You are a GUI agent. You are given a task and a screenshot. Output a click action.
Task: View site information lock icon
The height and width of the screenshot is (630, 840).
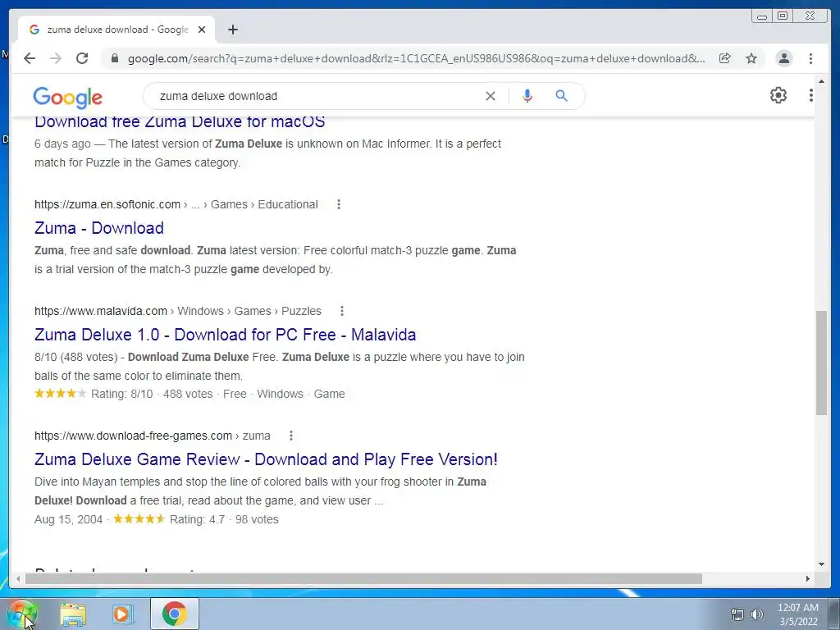point(114,58)
